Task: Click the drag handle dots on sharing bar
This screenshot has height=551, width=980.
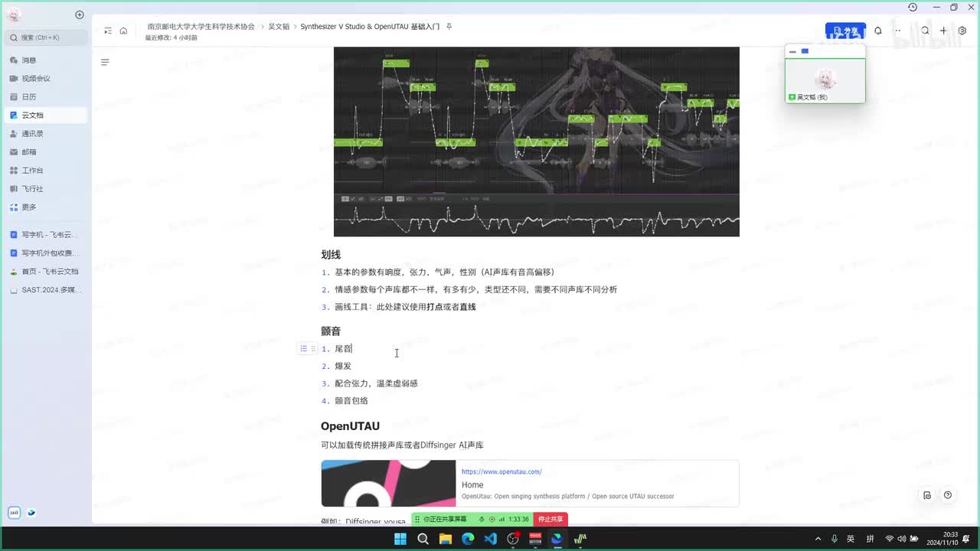Action: (x=417, y=519)
